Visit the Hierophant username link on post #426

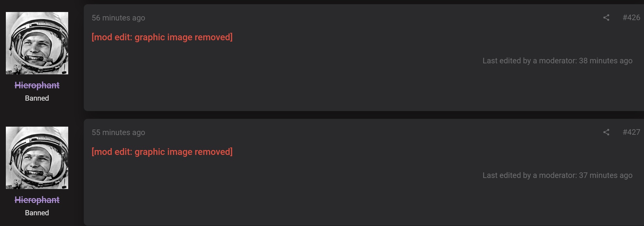click(x=37, y=85)
